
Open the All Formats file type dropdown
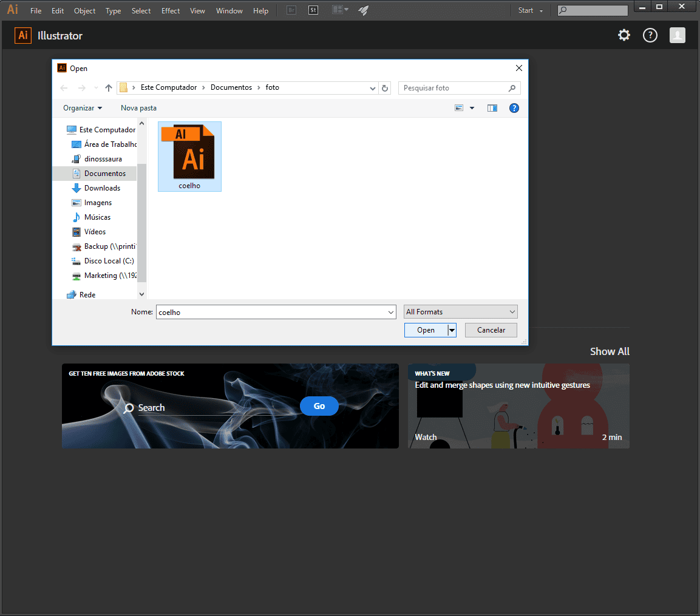pos(460,312)
